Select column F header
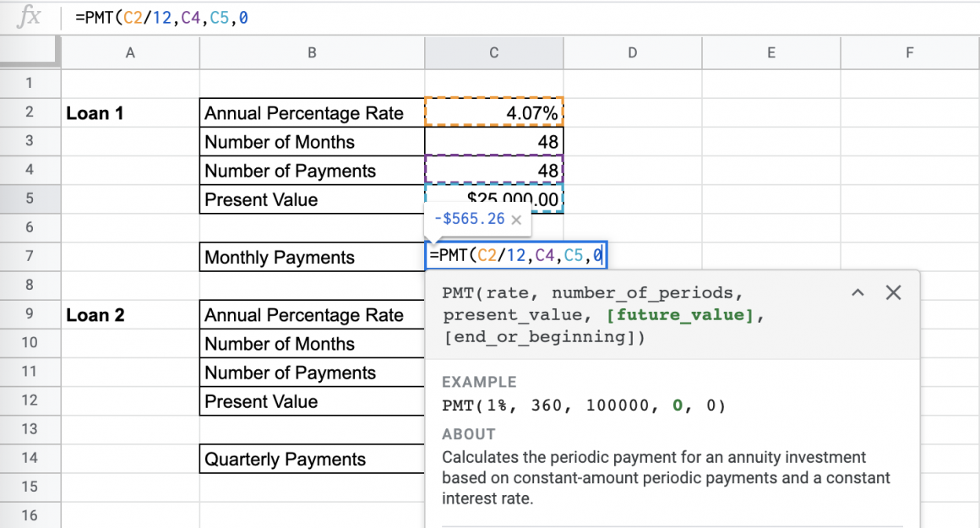Viewport: 980px width, 528px height. 909,52
